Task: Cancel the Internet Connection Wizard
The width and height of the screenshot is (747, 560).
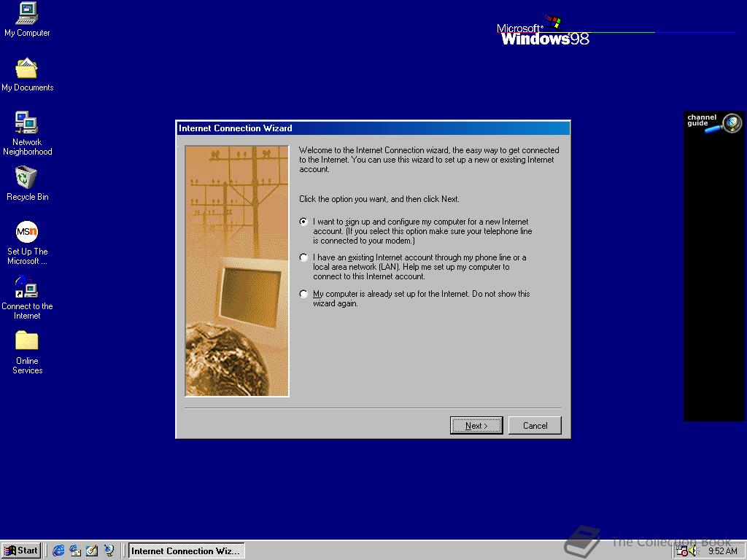Action: coord(535,426)
